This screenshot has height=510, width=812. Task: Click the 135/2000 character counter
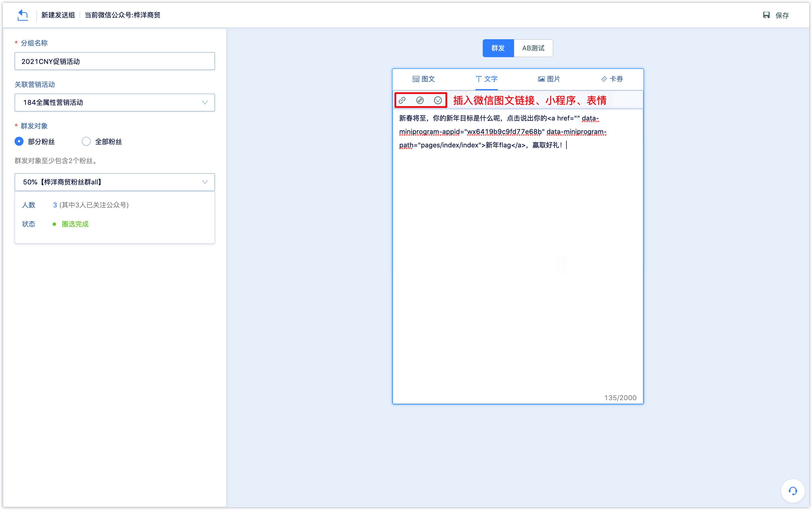[620, 398]
